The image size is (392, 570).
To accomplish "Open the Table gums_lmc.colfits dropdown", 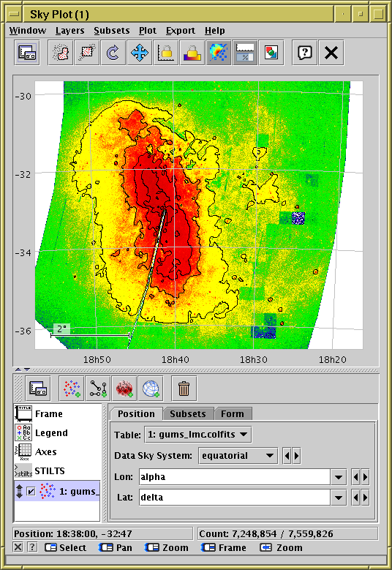I will point(198,435).
